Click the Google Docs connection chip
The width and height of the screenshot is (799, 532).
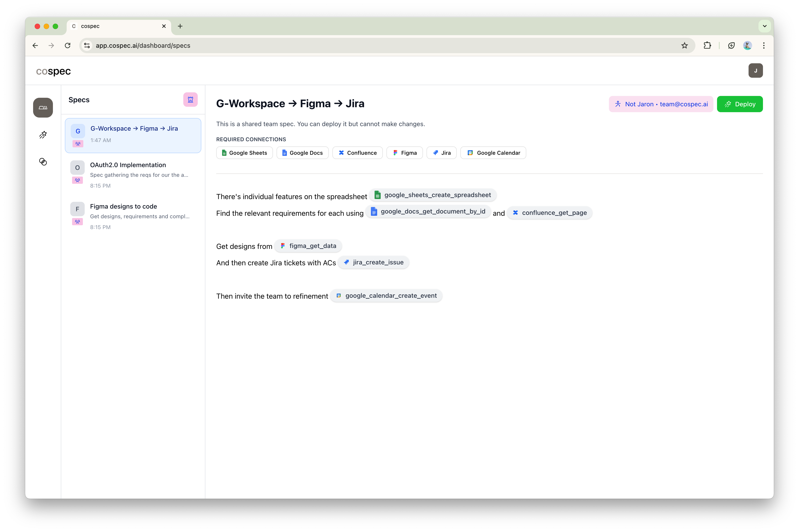pos(302,153)
